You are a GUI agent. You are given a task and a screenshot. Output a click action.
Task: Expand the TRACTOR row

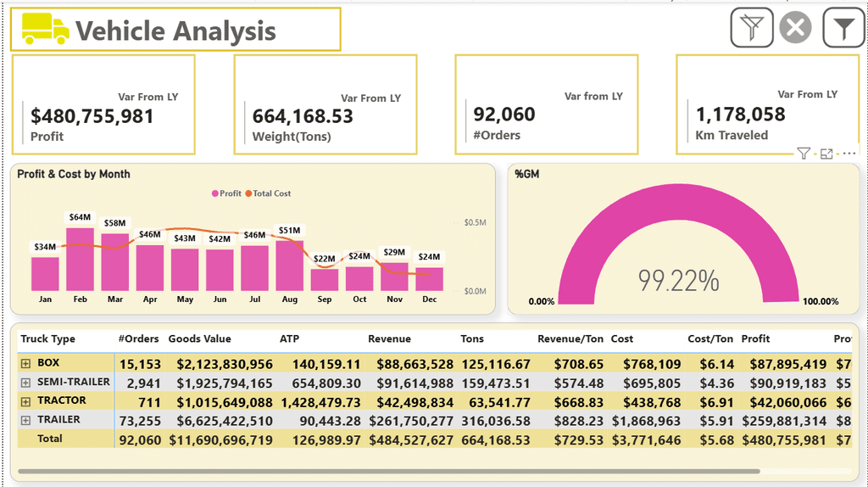25,400
